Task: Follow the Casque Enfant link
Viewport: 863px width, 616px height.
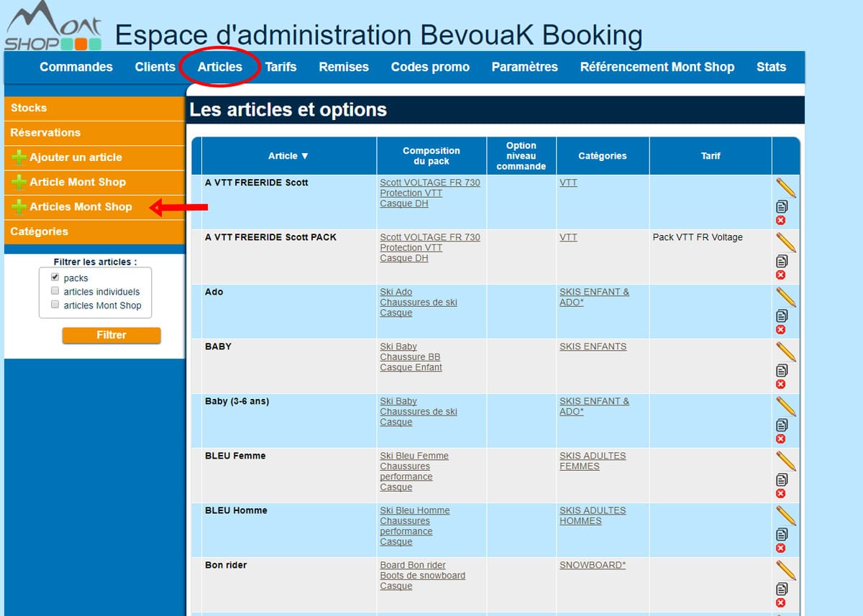Action: 411,367
